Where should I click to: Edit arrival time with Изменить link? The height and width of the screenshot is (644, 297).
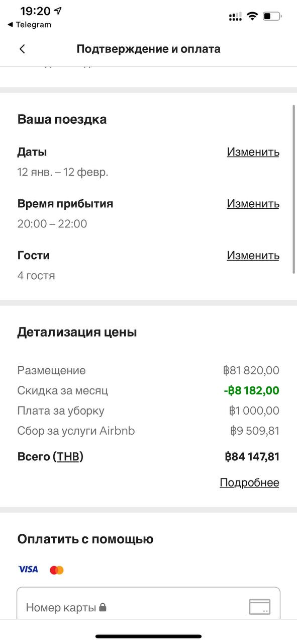click(253, 204)
